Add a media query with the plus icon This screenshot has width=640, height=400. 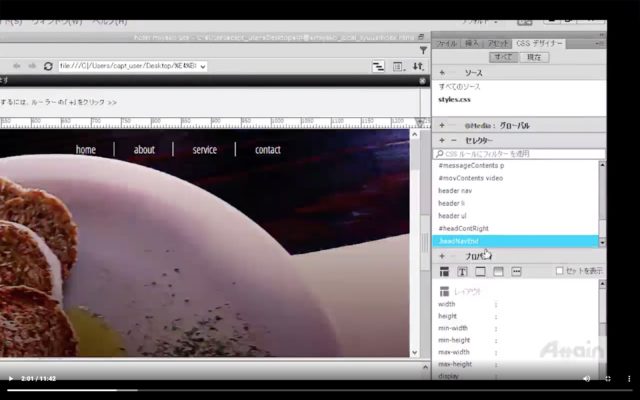click(x=442, y=125)
